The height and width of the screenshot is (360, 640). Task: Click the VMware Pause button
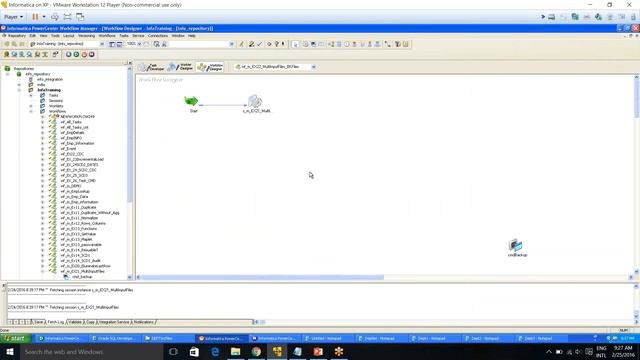point(35,17)
